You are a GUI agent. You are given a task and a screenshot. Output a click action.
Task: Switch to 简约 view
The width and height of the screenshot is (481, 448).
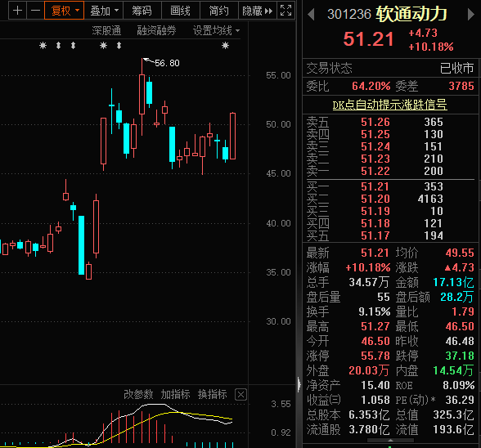point(219,11)
